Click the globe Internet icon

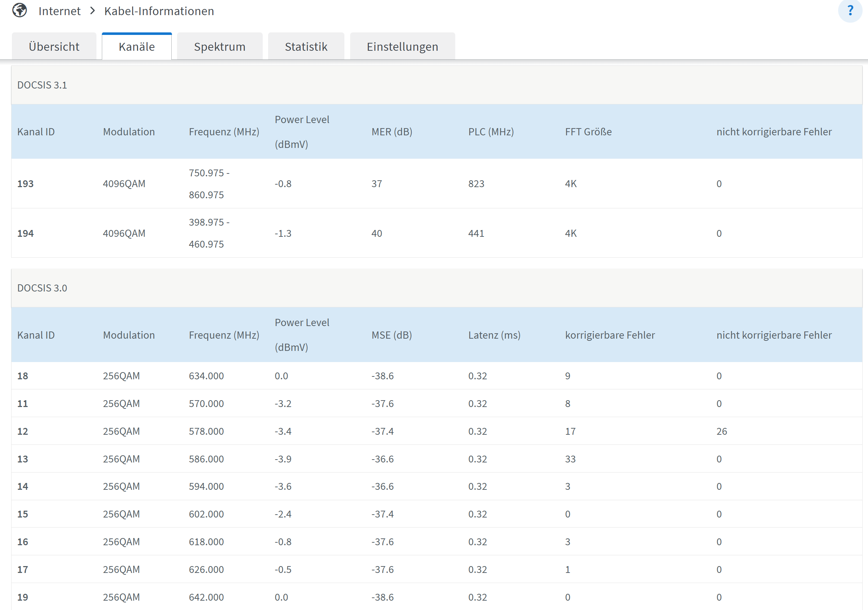click(x=20, y=10)
